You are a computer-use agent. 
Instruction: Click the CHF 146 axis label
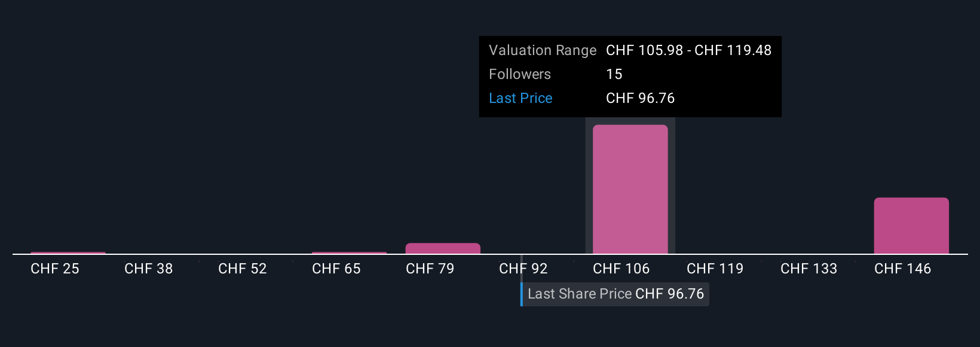903,269
